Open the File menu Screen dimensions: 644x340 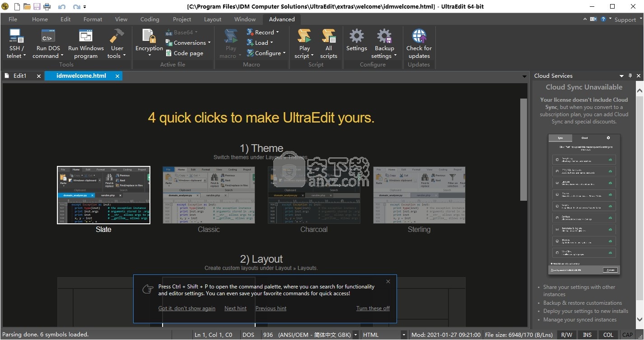coord(13,19)
